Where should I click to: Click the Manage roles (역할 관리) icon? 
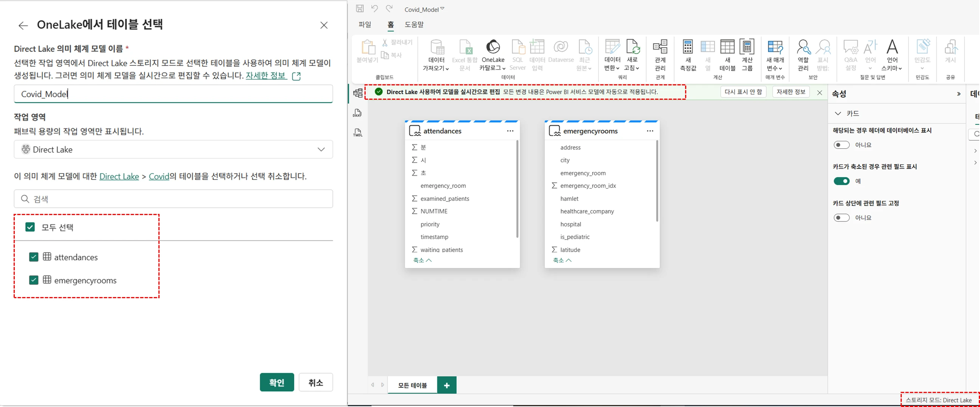click(x=803, y=48)
